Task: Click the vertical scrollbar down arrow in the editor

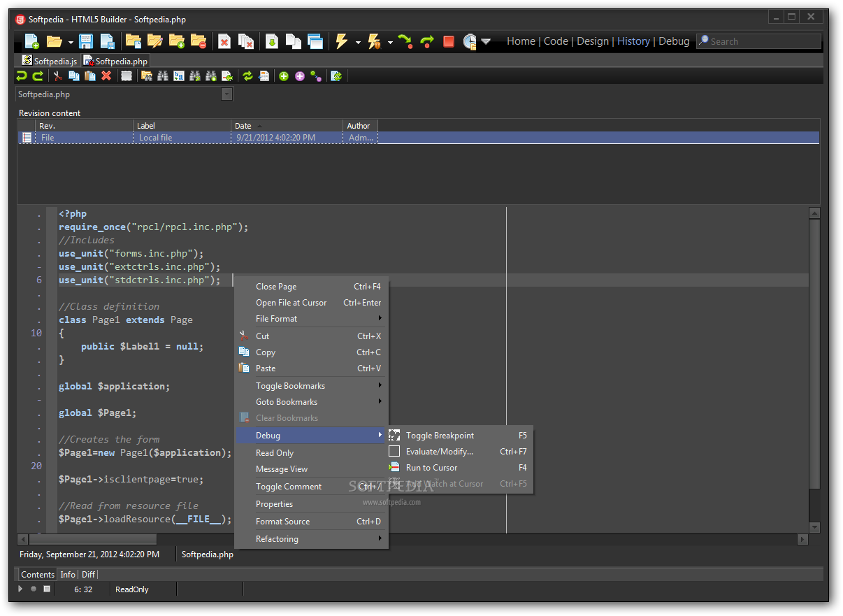Action: [x=814, y=527]
